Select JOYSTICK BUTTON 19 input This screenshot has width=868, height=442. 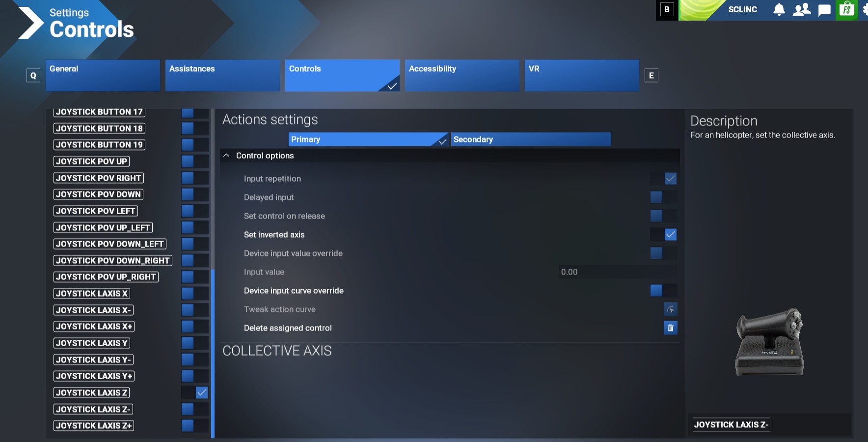tap(99, 145)
